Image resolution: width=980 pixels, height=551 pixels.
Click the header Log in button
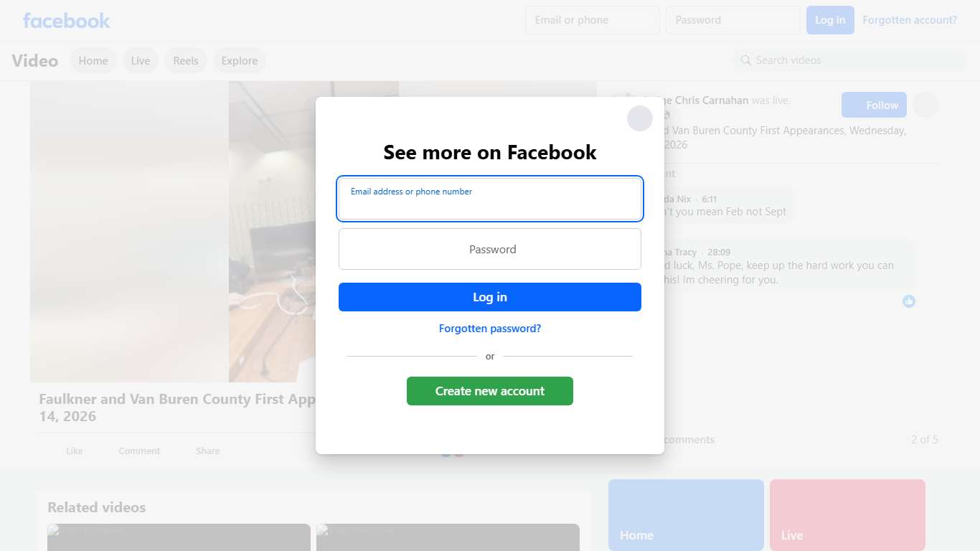pos(830,20)
